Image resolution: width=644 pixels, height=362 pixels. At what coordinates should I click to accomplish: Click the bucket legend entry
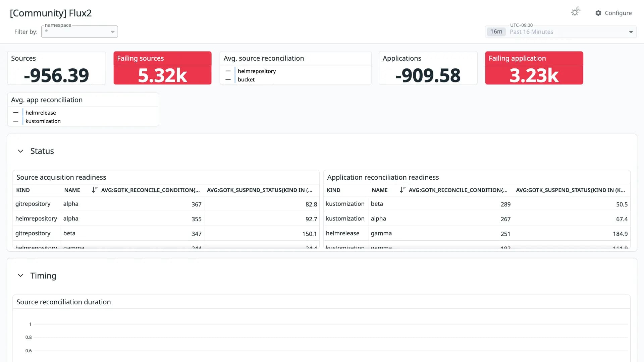point(246,79)
